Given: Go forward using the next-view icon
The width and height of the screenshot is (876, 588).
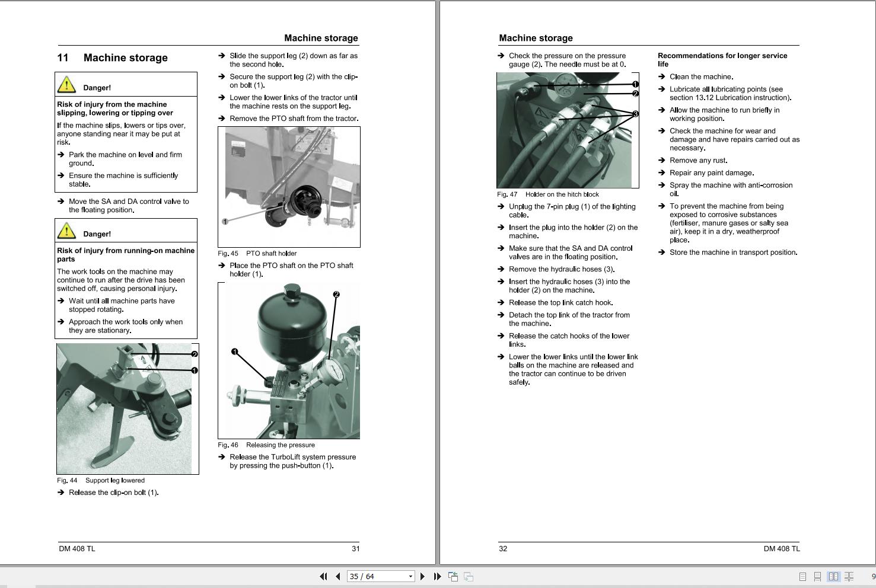Looking at the screenshot, I should (468, 576).
